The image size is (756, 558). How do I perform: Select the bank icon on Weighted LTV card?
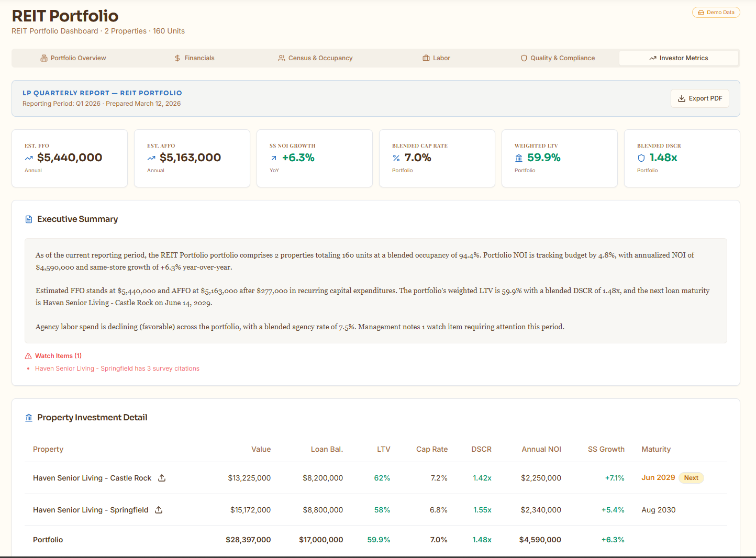point(518,157)
